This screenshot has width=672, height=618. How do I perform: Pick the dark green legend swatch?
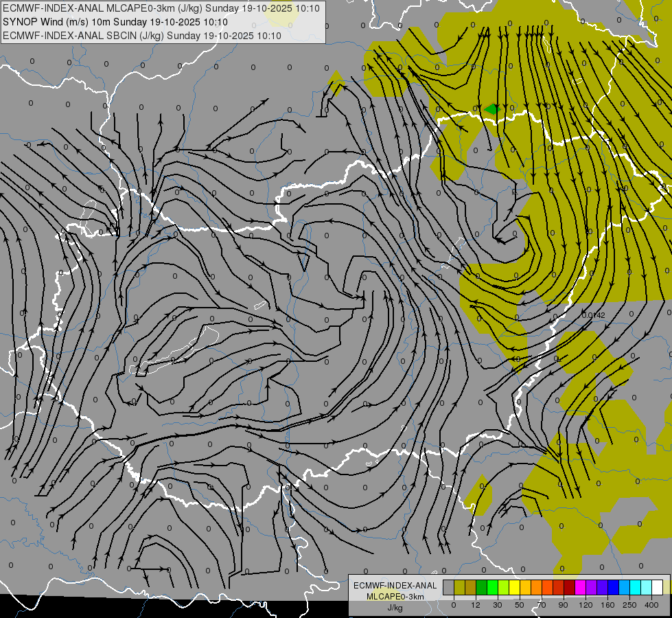click(482, 587)
